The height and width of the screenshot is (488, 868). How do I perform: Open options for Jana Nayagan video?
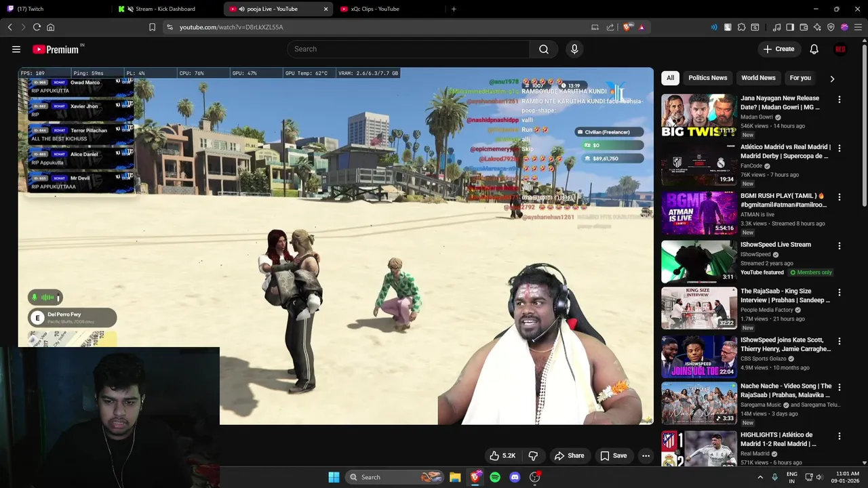840,100
